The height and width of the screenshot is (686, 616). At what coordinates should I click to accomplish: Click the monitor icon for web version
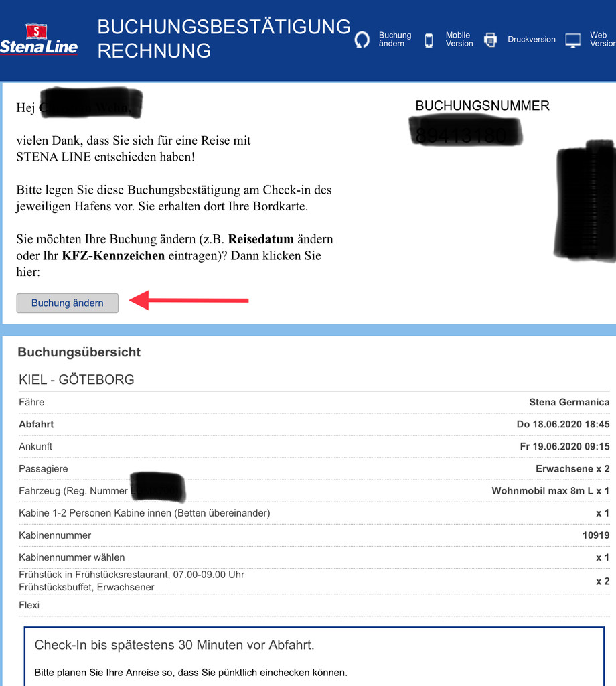tap(572, 40)
